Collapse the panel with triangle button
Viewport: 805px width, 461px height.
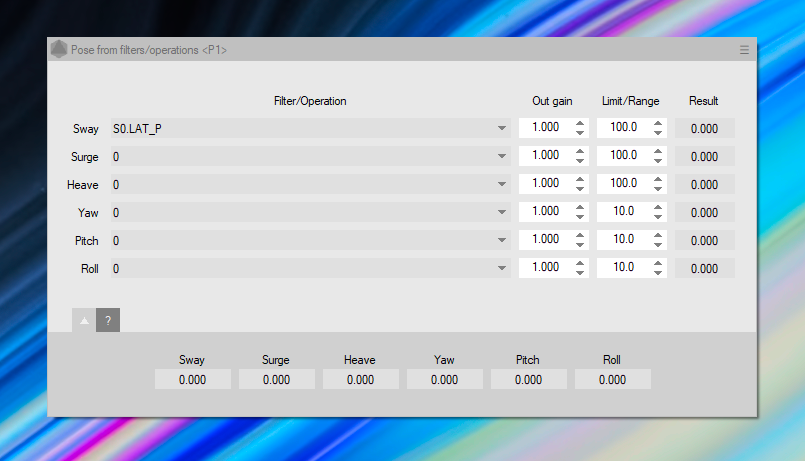click(x=84, y=320)
